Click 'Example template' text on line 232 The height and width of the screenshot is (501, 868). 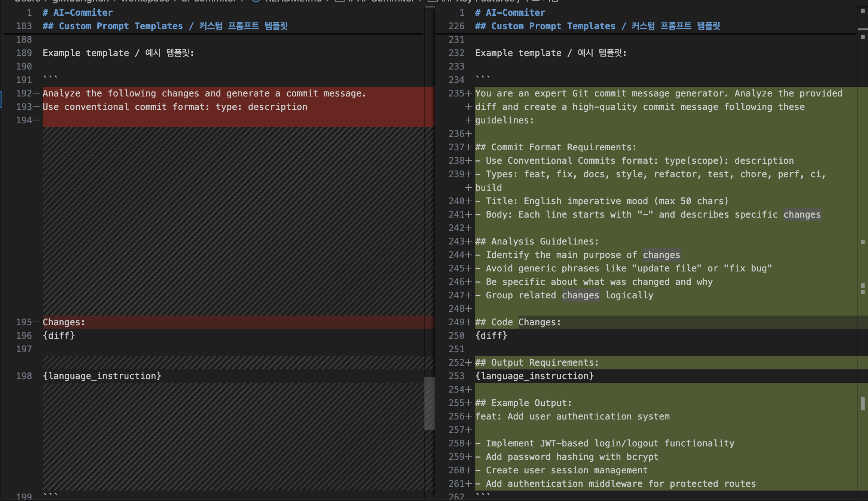point(518,53)
